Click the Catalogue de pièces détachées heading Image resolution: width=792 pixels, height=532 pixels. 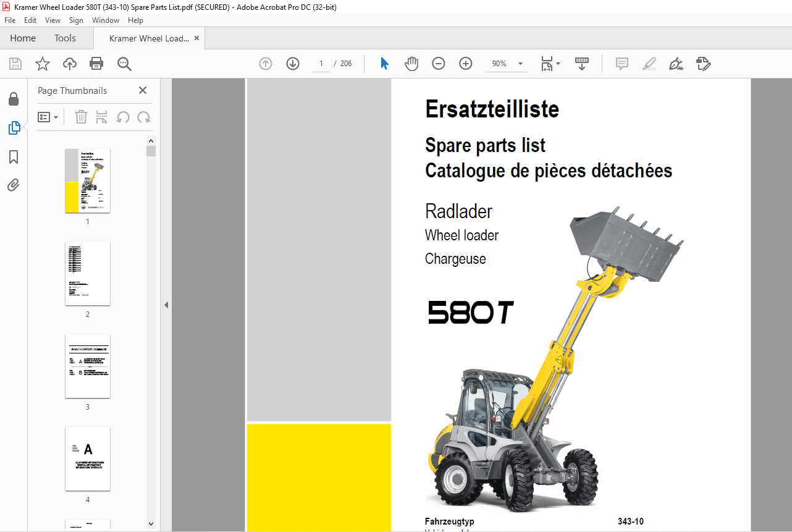pos(549,171)
